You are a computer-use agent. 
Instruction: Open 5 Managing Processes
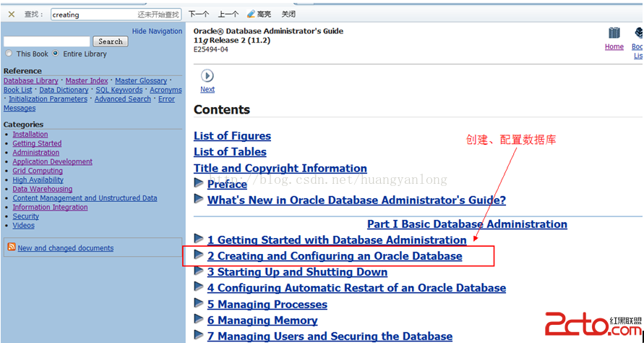point(267,305)
